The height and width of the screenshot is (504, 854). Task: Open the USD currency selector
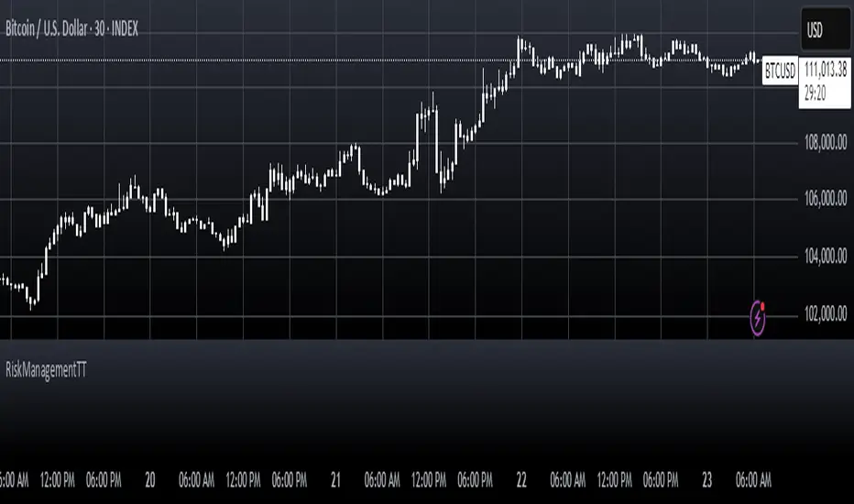pyautogui.click(x=826, y=30)
